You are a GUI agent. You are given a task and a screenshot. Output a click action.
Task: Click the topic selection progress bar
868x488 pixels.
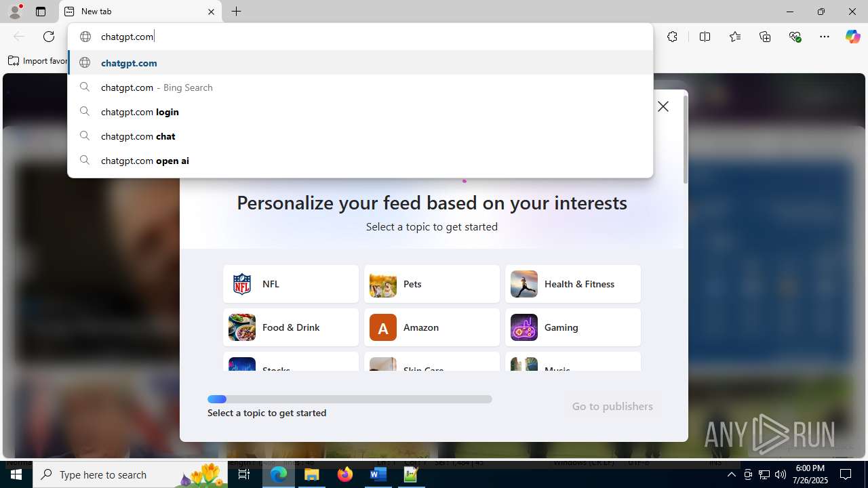click(350, 399)
